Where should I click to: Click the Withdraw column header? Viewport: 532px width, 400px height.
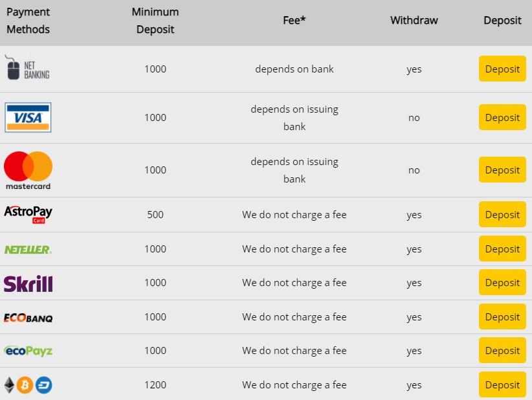pyautogui.click(x=414, y=20)
